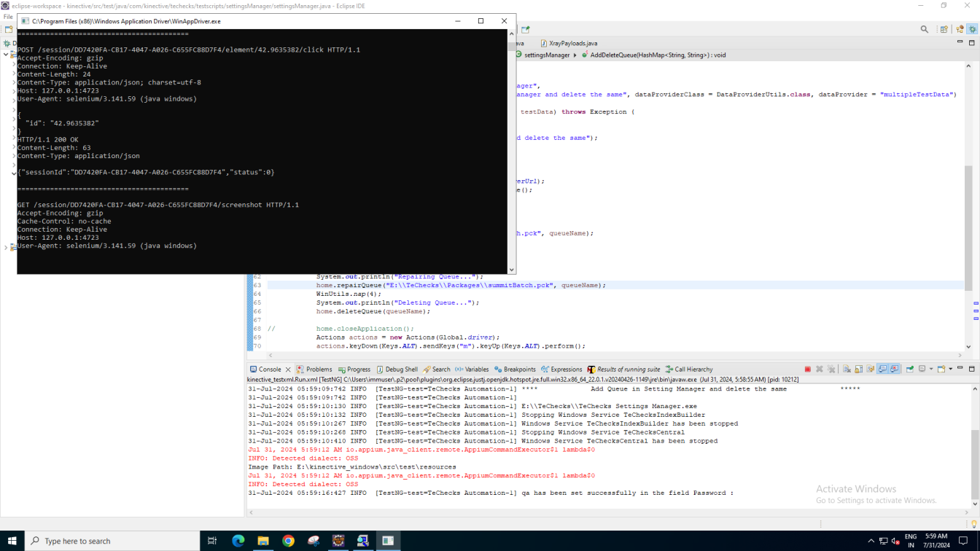Toggle Word Wrap in the Console
Screen dimensions: 980x551
pos(870,370)
